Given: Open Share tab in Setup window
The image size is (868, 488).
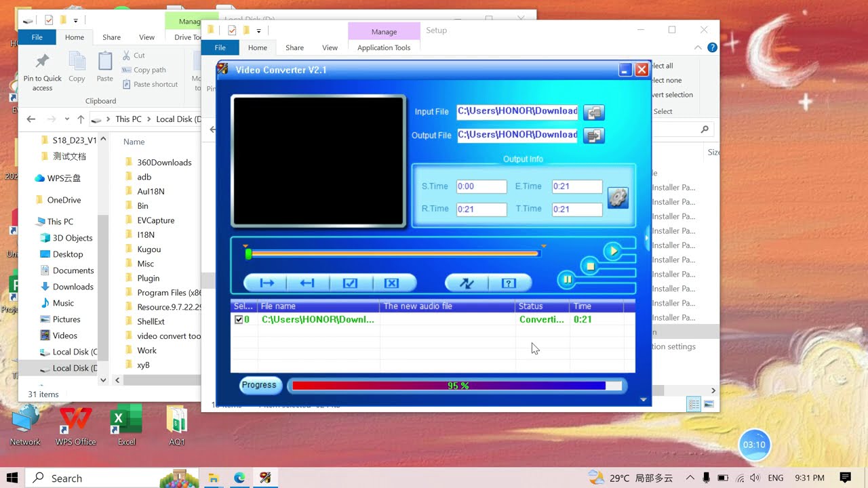Looking at the screenshot, I should pyautogui.click(x=294, y=47).
